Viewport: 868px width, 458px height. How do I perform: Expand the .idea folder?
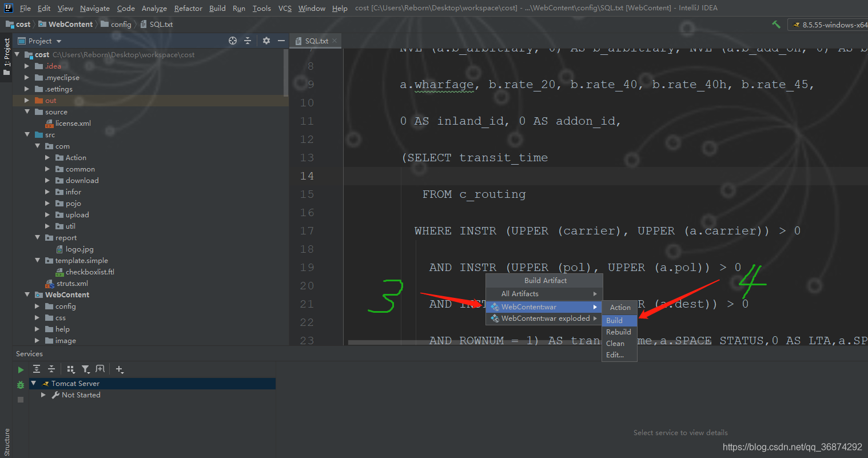pos(27,66)
